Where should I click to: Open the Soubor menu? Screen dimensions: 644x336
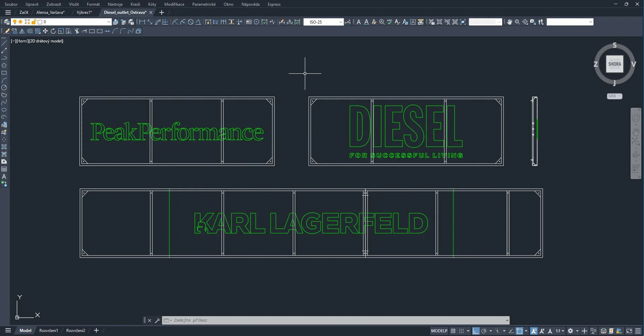(x=11, y=4)
